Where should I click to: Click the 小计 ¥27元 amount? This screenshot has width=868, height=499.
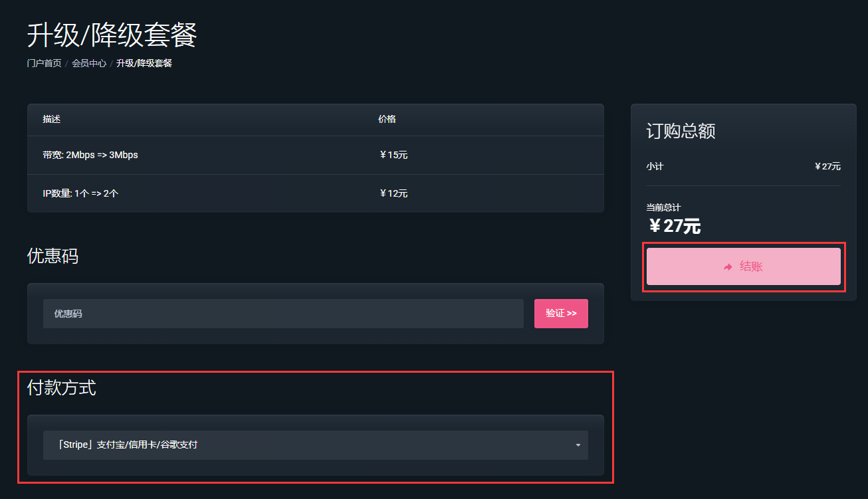[x=827, y=166]
